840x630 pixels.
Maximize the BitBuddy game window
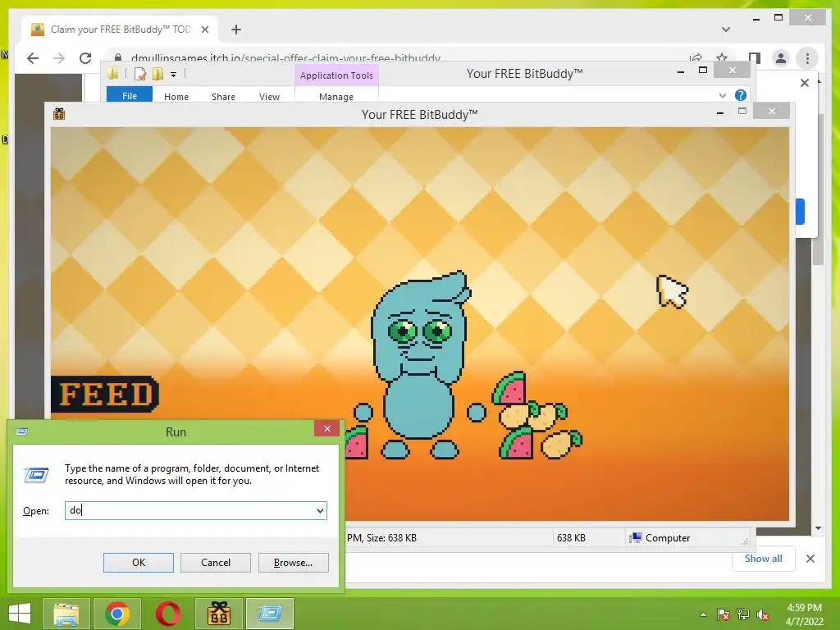click(742, 112)
